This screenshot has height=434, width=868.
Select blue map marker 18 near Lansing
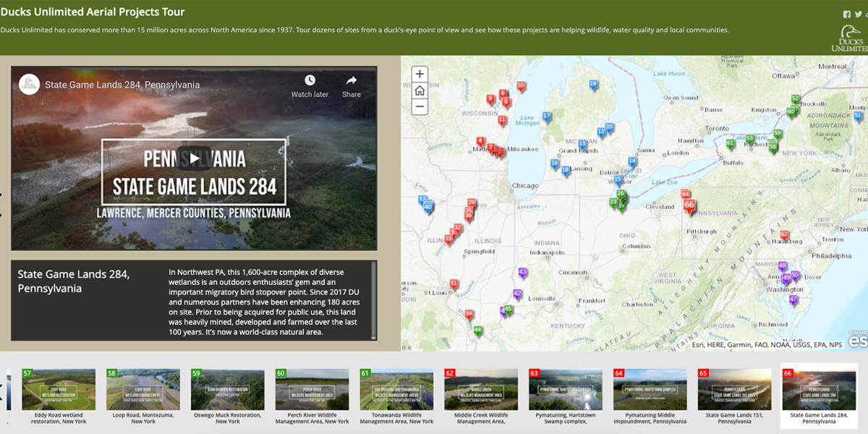point(566,170)
